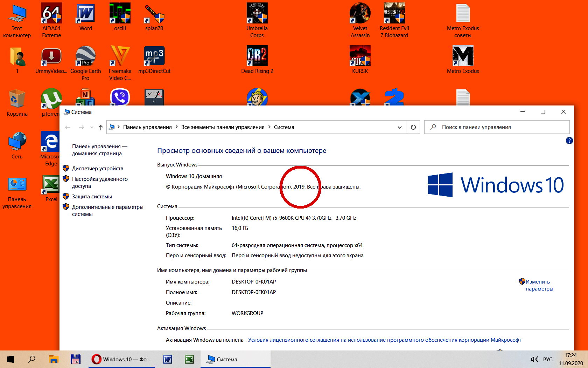Open the Word desktop shortcut

[86, 17]
